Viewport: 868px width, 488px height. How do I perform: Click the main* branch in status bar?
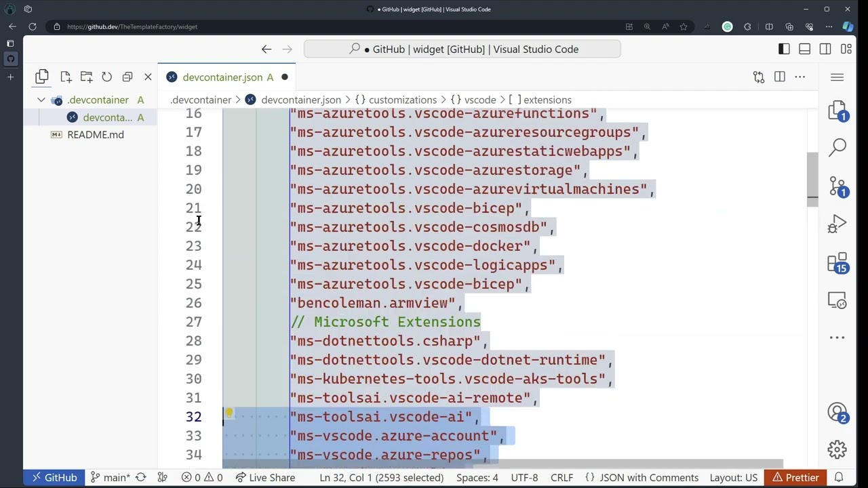click(111, 477)
